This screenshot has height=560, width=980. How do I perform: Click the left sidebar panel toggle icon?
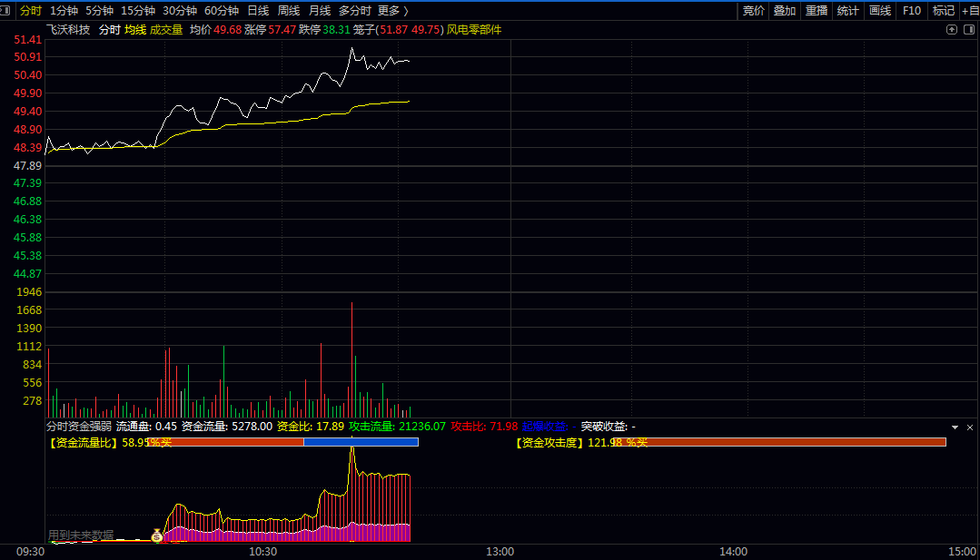click(5, 11)
